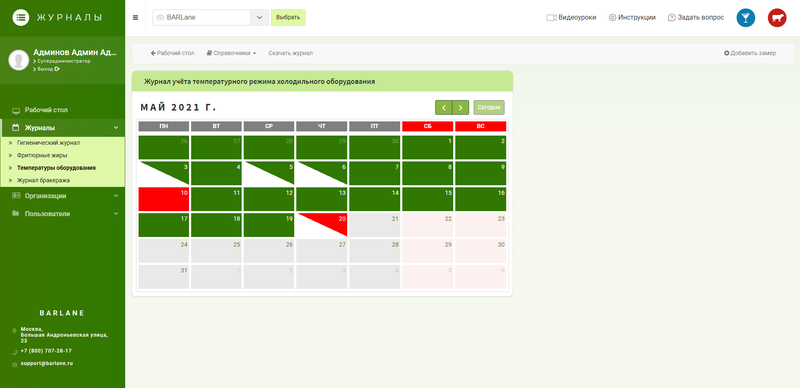
Task: Select Рабочий стол in sidebar
Action: tap(62, 110)
